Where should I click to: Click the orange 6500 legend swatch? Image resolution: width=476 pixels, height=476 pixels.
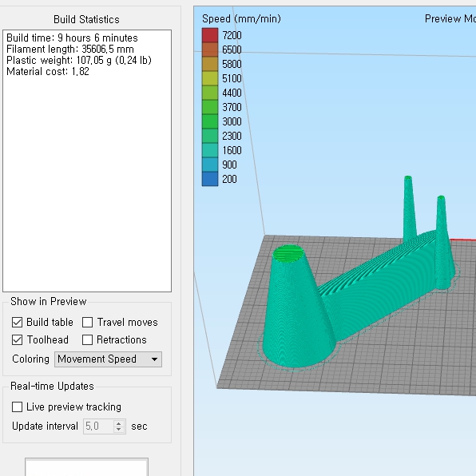click(x=210, y=50)
